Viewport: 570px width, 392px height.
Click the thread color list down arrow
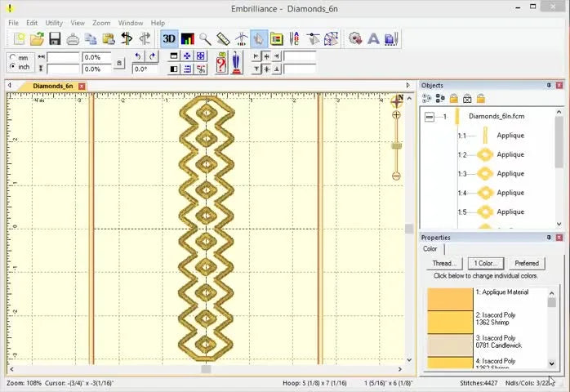(552, 363)
